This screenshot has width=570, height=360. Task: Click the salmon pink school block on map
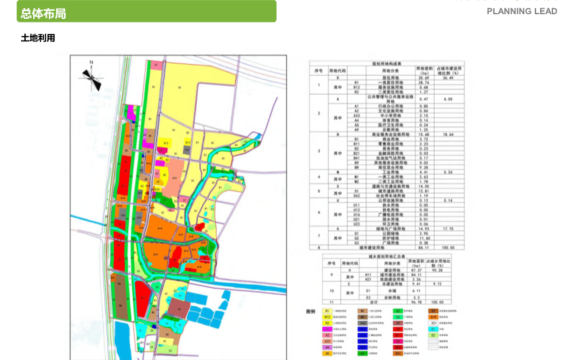point(173,177)
